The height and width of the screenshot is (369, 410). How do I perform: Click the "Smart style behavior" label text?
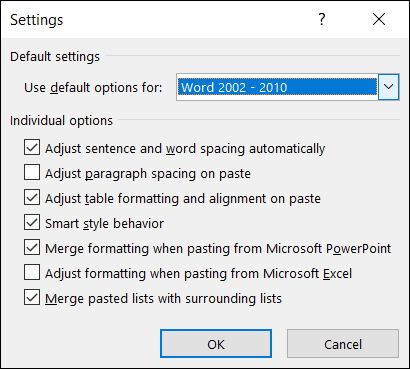pos(104,223)
